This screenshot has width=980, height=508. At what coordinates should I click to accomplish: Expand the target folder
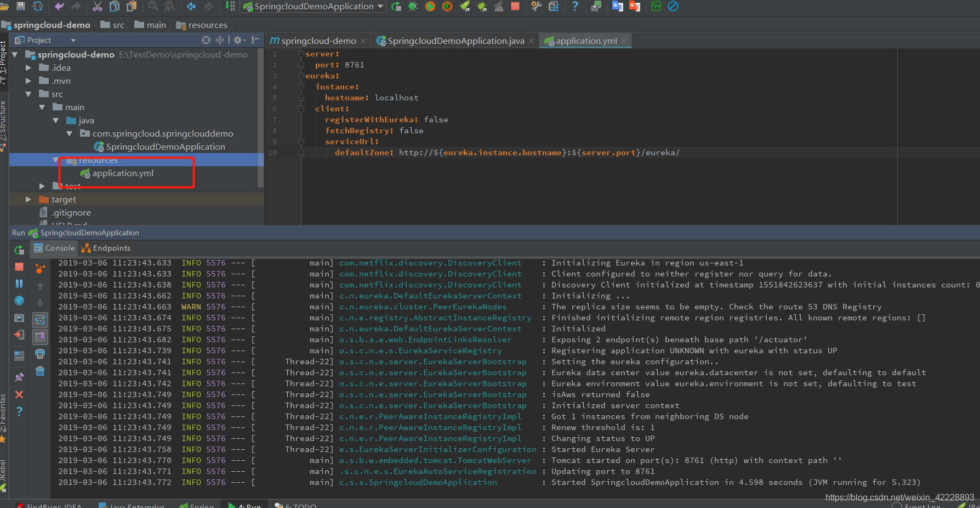point(29,200)
